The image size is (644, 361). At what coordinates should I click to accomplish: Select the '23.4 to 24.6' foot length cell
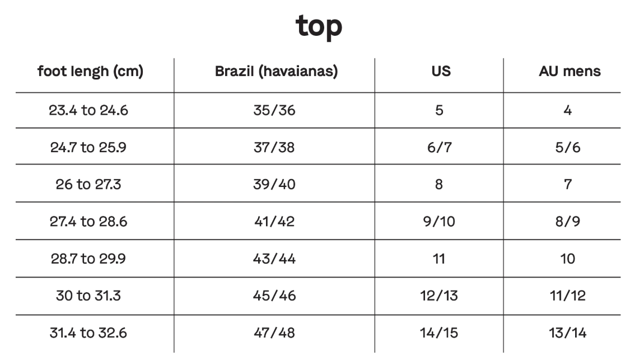pyautogui.click(x=88, y=110)
